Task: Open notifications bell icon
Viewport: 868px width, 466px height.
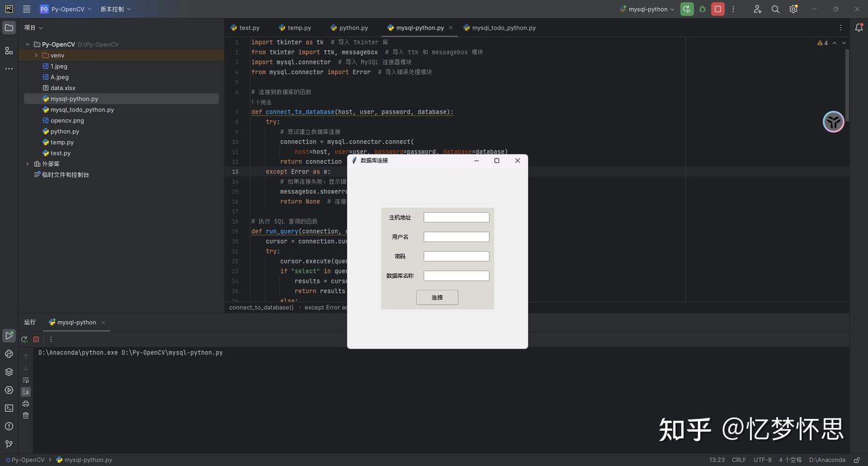Action: click(x=859, y=28)
